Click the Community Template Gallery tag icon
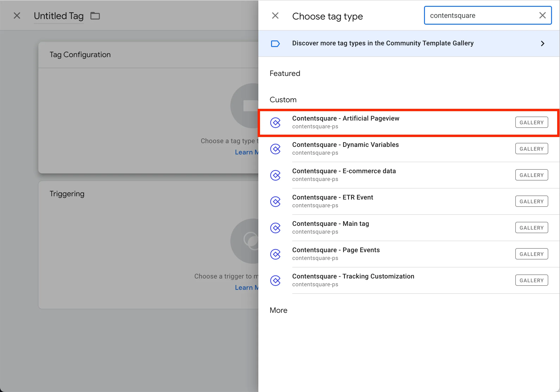The height and width of the screenshot is (392, 560). 275,44
